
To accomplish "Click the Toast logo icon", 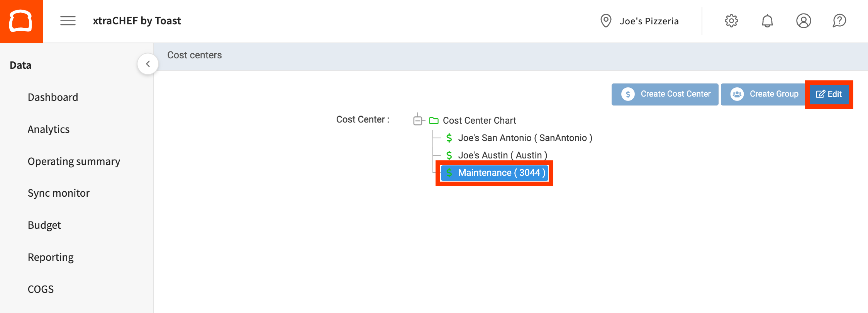I will 21,21.
